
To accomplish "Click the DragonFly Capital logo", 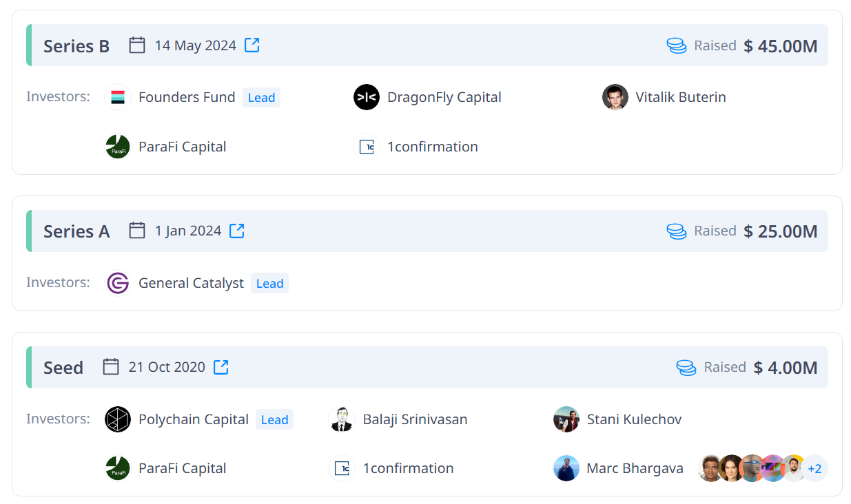I will (367, 97).
